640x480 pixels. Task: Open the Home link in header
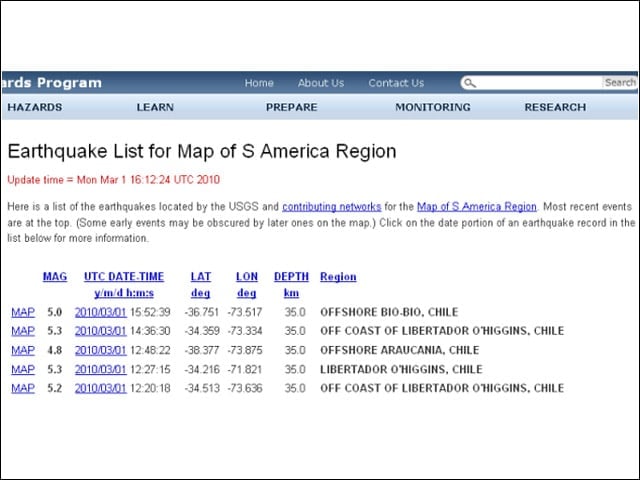click(259, 83)
